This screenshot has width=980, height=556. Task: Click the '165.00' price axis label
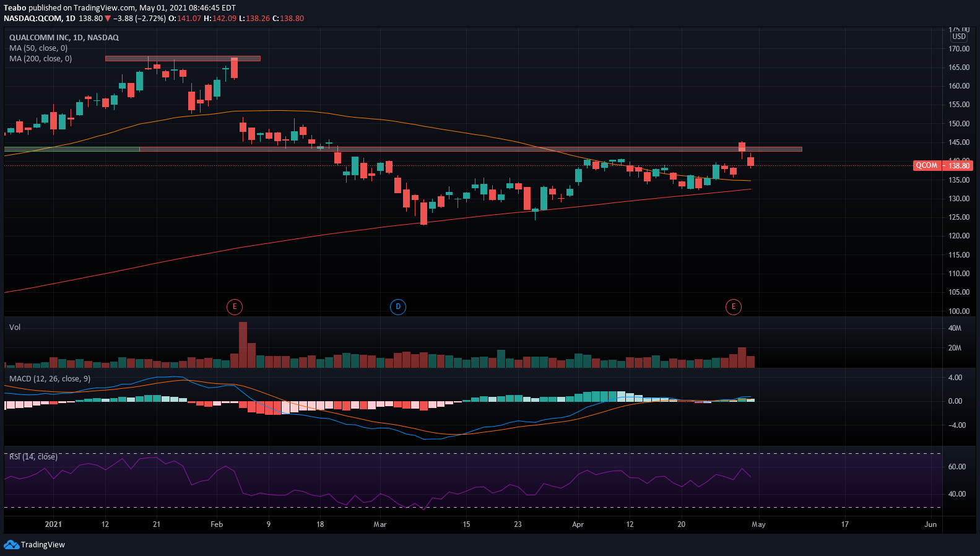pyautogui.click(x=959, y=67)
